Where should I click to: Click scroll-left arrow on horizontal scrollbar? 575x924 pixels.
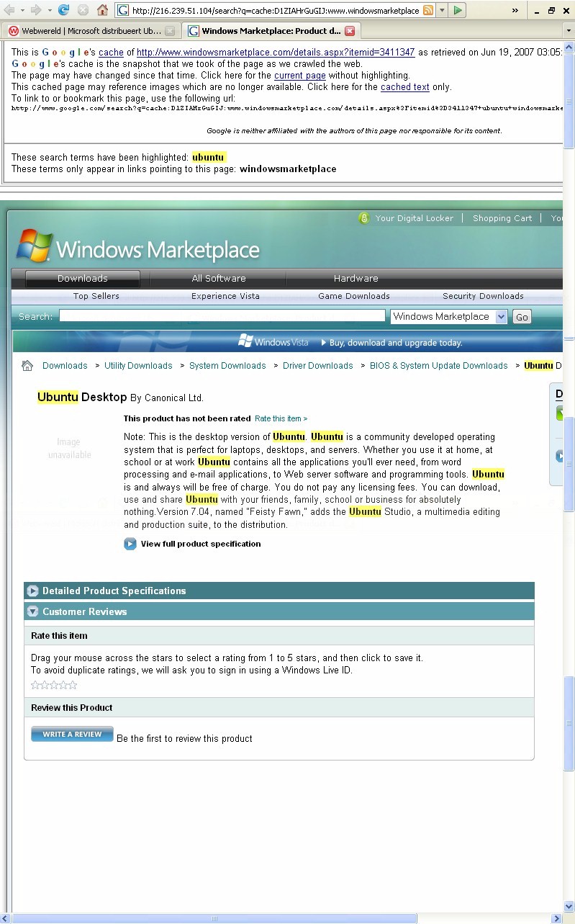pyautogui.click(x=6, y=918)
